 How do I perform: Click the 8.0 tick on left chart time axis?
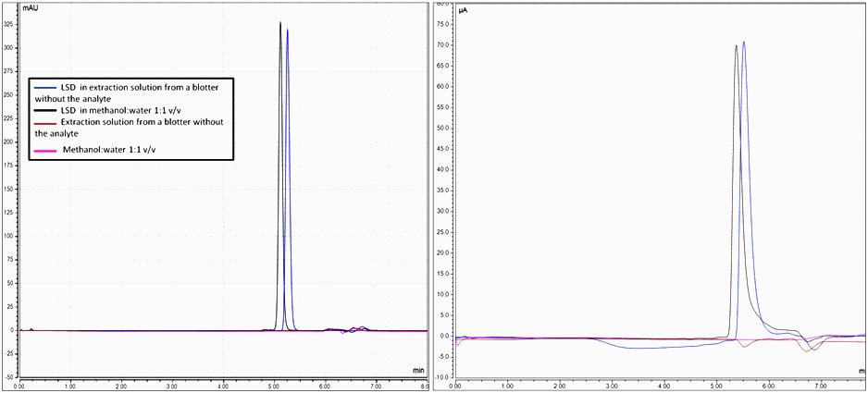pyautogui.click(x=423, y=385)
